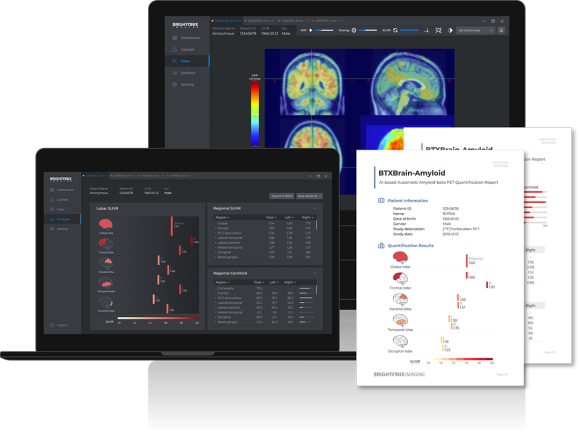Select Global lobe brain thumbnail in Lobar SUVR

click(x=106, y=224)
